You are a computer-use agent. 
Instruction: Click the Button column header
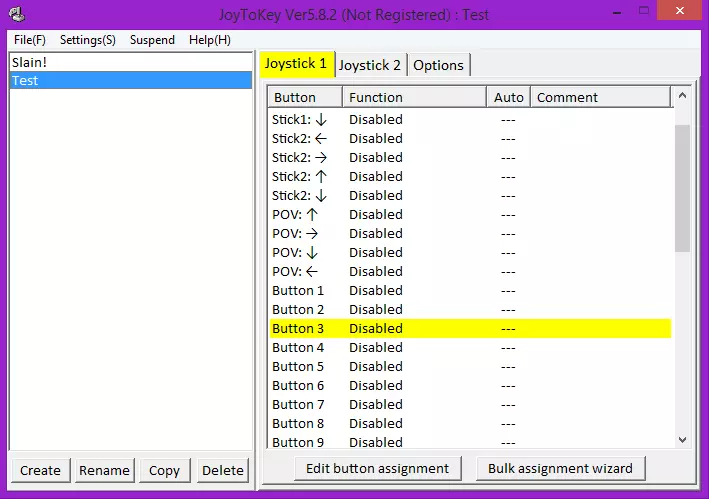click(305, 97)
